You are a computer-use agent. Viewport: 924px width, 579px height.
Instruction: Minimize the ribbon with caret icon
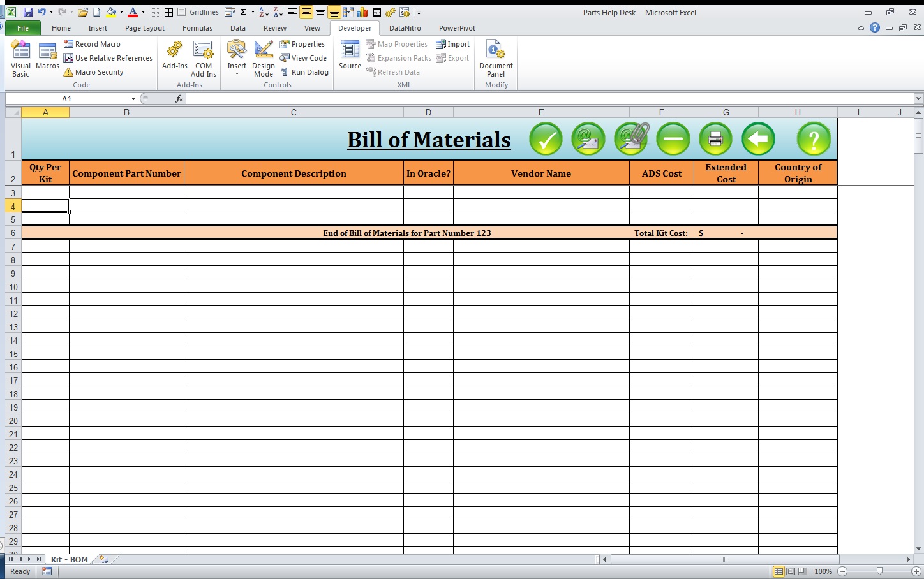[x=861, y=28]
